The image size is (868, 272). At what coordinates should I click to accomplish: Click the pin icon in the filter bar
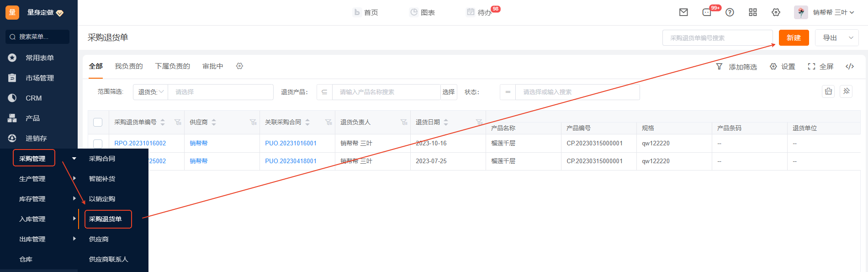click(846, 91)
